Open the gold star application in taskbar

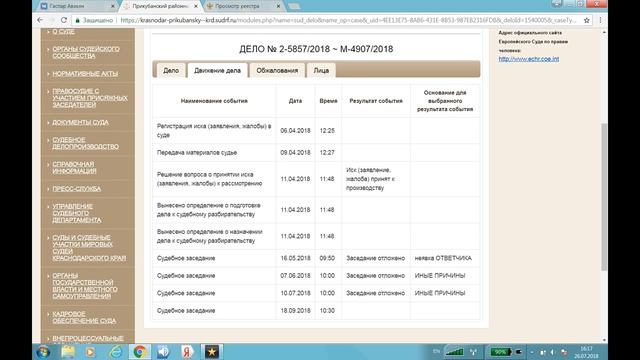pos(211,351)
